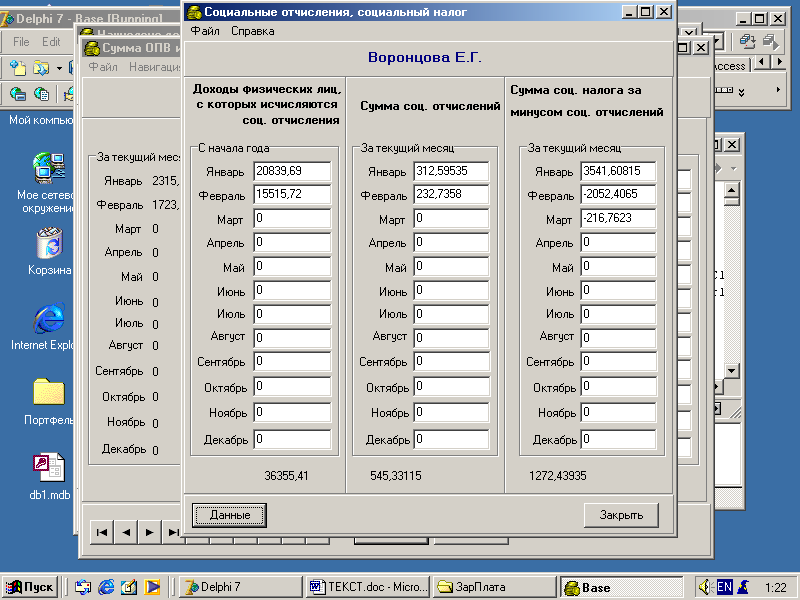Click Delphi globe-with-page icon, second toolbar row
This screenshot has width=800, height=600.
(x=41, y=93)
